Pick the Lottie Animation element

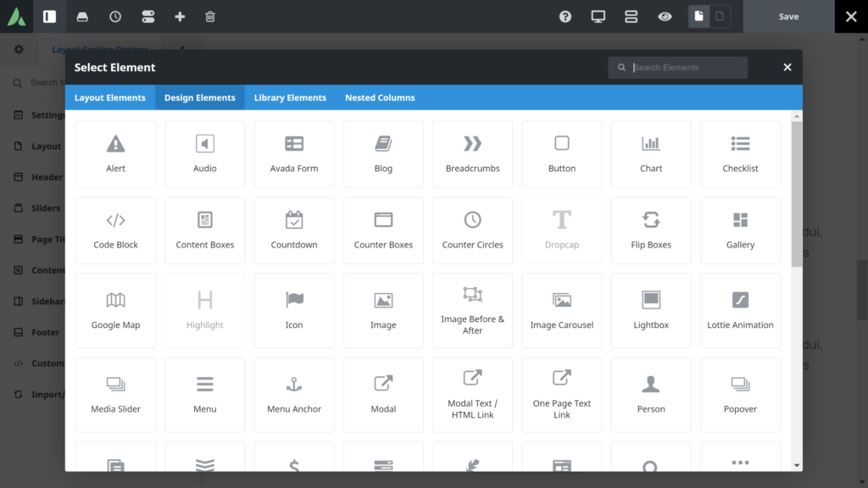pyautogui.click(x=740, y=310)
